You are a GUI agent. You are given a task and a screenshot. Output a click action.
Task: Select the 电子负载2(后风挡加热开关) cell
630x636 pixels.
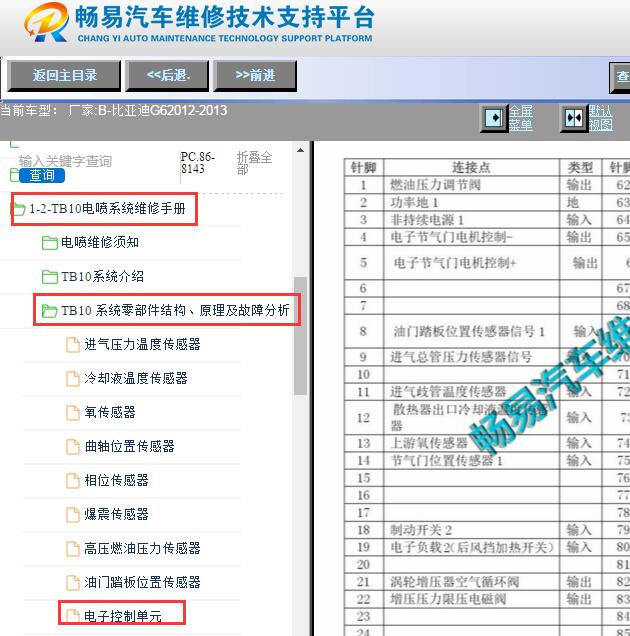[x=471, y=547]
